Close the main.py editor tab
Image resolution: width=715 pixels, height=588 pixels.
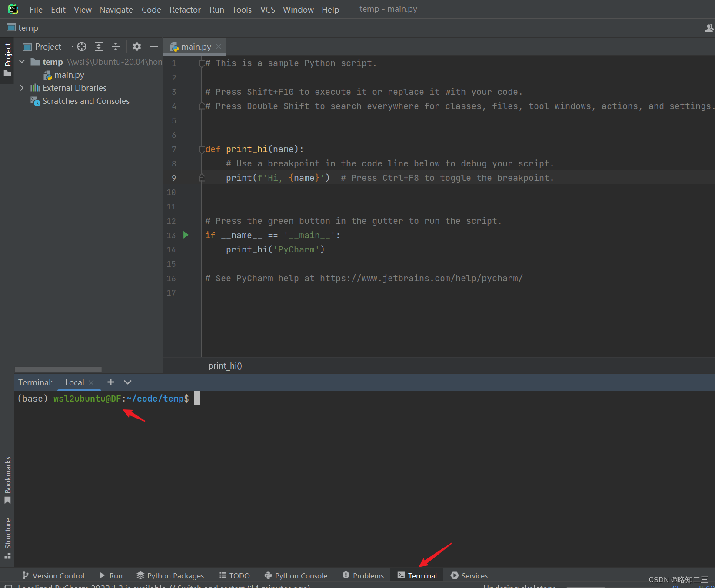click(219, 47)
